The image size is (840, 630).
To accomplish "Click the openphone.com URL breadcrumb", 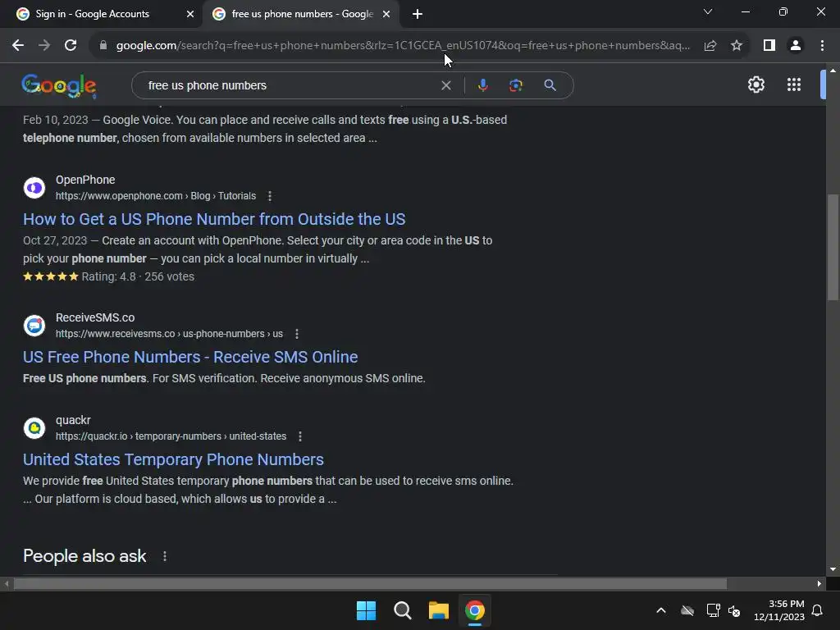I will pos(156,196).
